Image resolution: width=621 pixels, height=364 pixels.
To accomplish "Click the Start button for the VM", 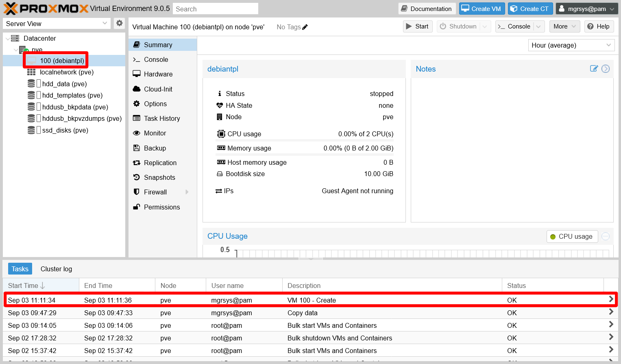I will (x=418, y=26).
